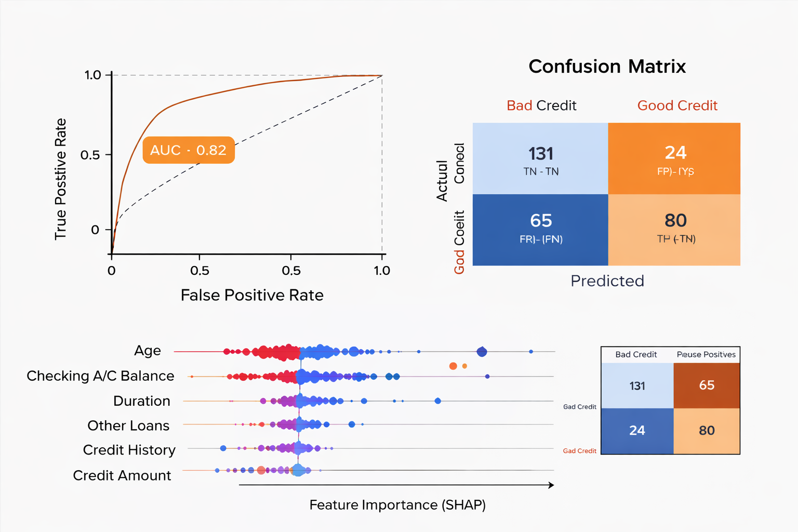Select the light orange 80 TP cell
This screenshot has width=798, height=532.
[x=674, y=230]
